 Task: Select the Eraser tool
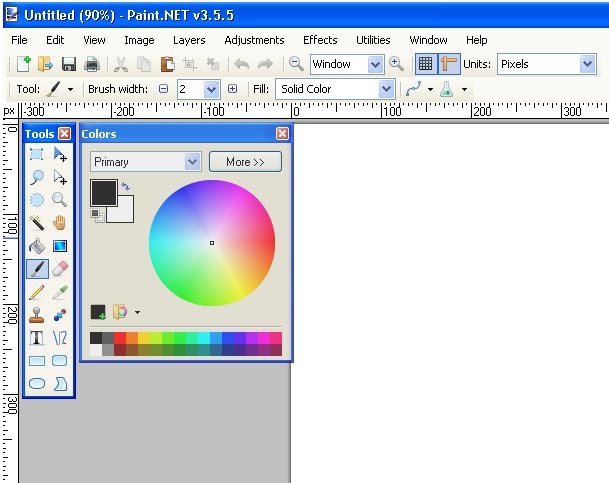tap(60, 269)
